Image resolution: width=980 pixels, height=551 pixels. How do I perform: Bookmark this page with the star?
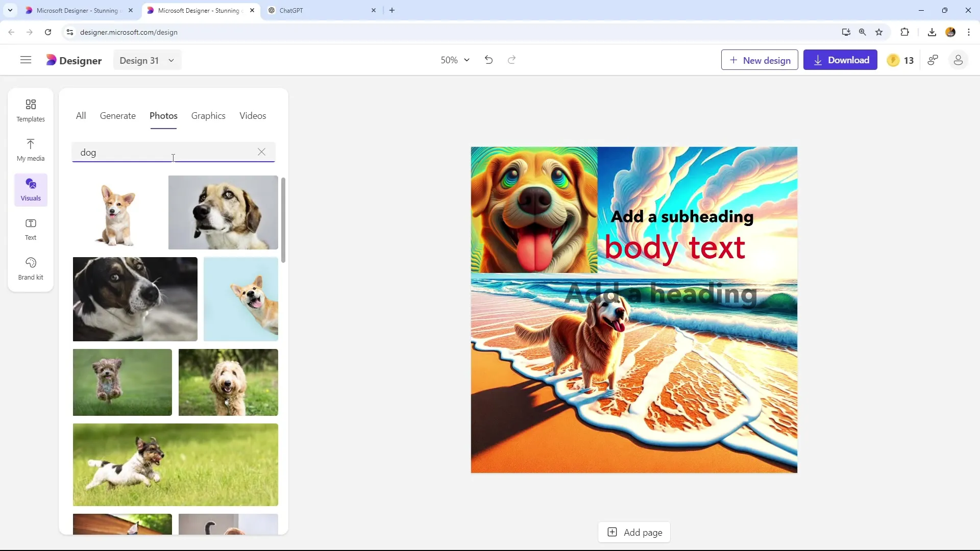[879, 32]
